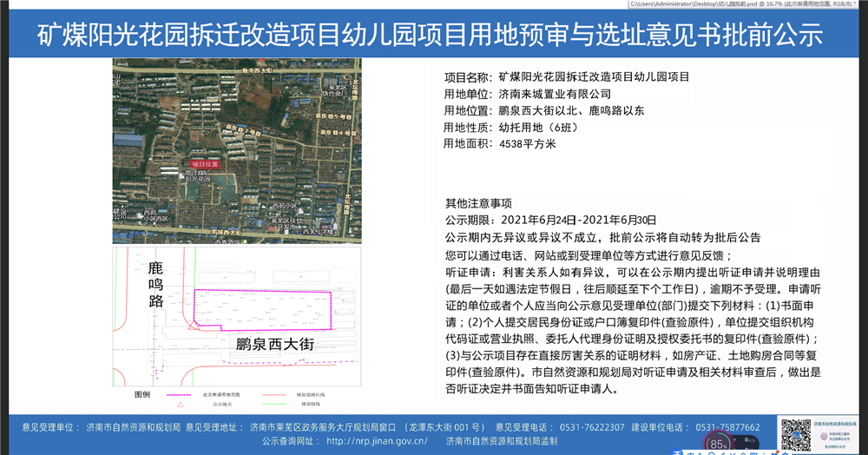This screenshot has width=868, height=455.
Task: Click the magenta dotted legend sample line
Action: pos(179,395)
